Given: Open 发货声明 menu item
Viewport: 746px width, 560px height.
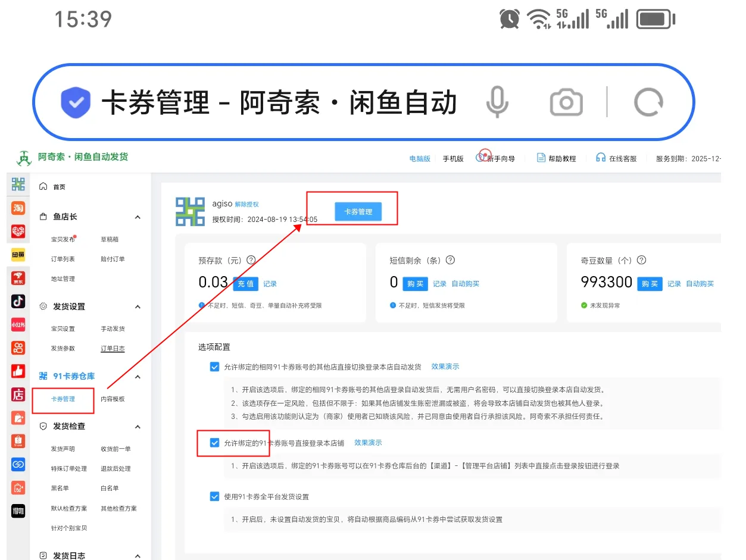Looking at the screenshot, I should click(63, 449).
